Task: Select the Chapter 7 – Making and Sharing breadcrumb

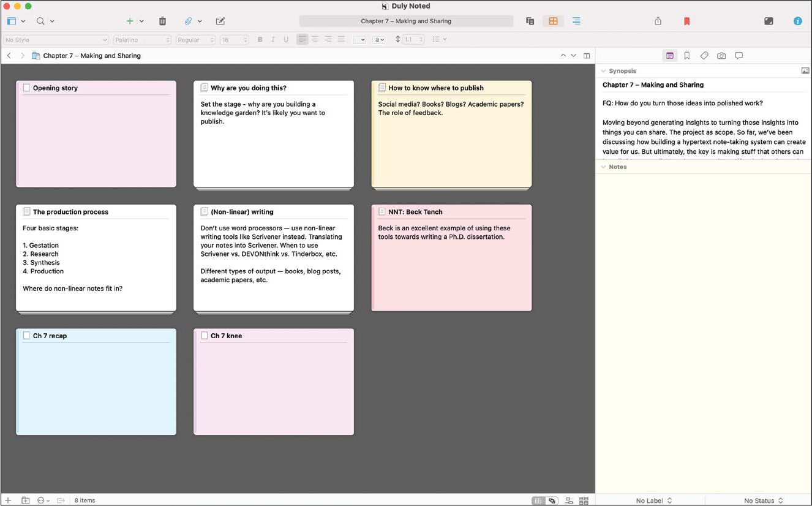Action: 91,55
